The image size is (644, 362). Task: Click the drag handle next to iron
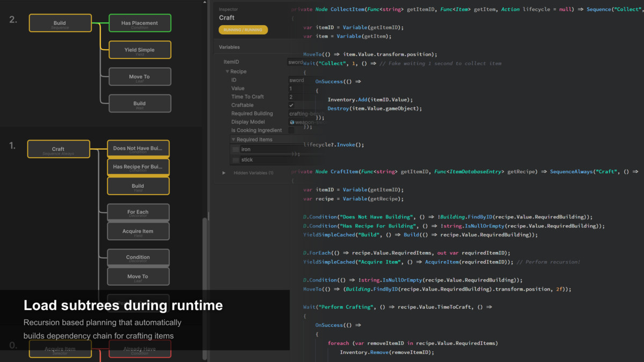[x=235, y=149]
